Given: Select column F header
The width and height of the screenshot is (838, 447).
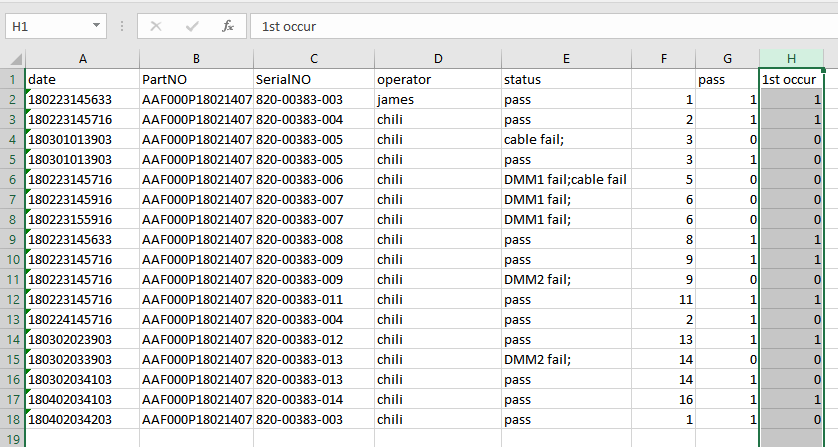Looking at the screenshot, I should [x=663, y=59].
